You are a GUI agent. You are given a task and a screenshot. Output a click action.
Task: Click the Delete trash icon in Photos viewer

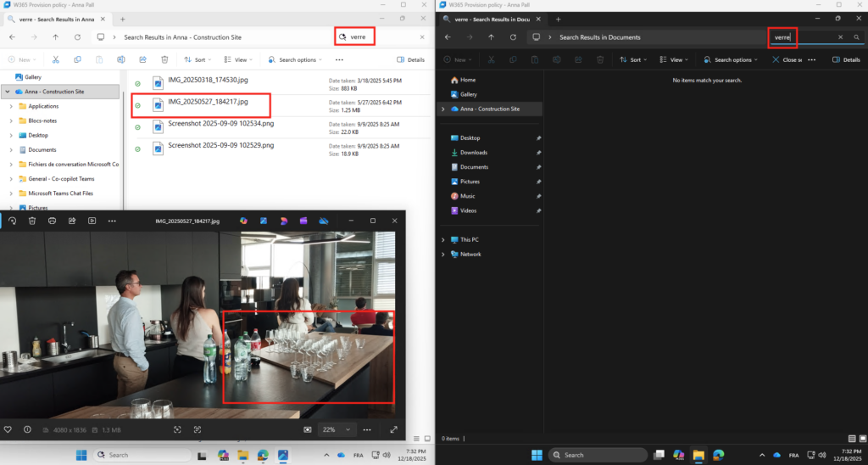point(32,221)
